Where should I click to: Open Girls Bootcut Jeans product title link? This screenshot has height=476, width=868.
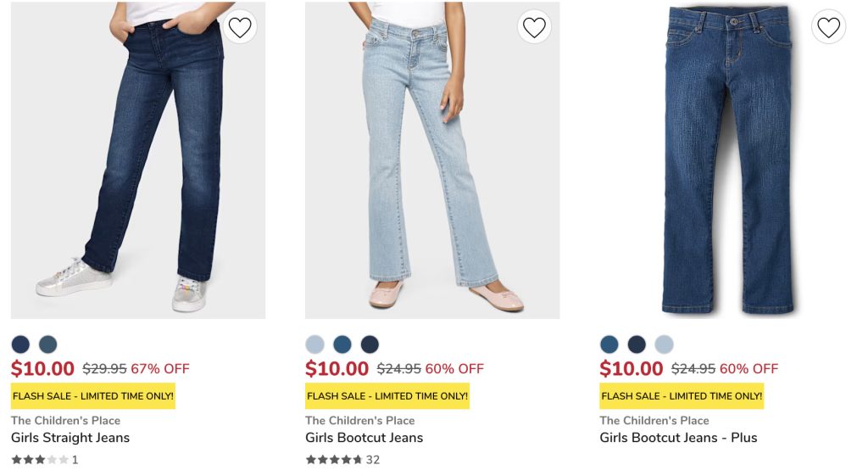point(364,438)
